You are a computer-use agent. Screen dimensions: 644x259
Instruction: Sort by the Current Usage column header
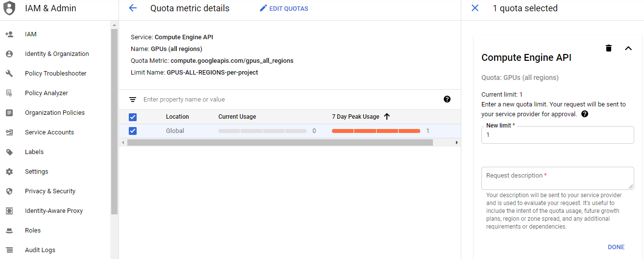click(x=237, y=117)
